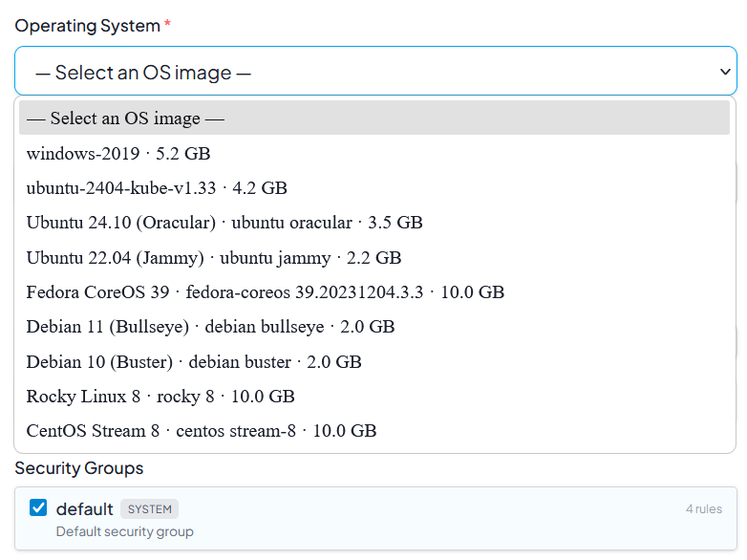This screenshot has width=747, height=560.
Task: Click the 'default' security group name
Action: [84, 509]
